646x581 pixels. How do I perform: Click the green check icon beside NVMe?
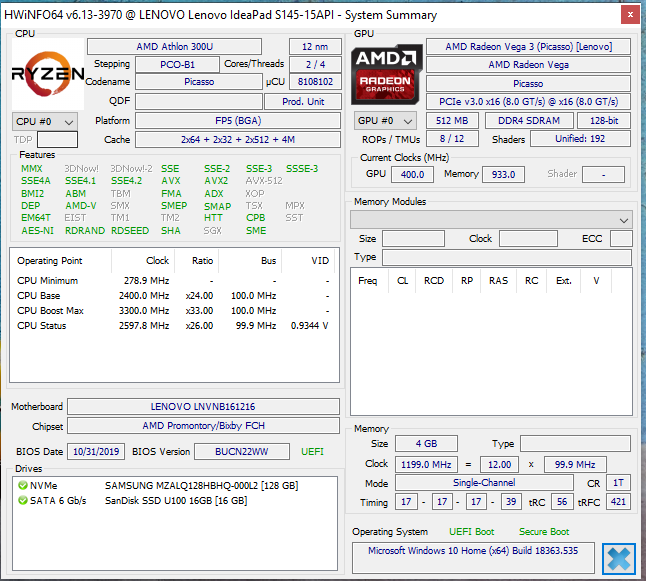pyautogui.click(x=23, y=486)
